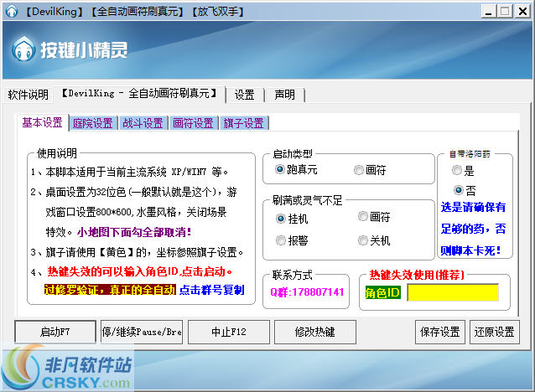Click 停/继续 Pause/Break button

coord(142,332)
